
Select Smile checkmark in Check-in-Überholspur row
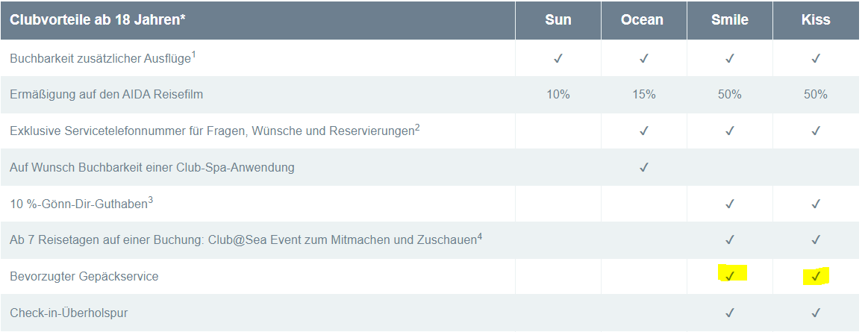[730, 313]
